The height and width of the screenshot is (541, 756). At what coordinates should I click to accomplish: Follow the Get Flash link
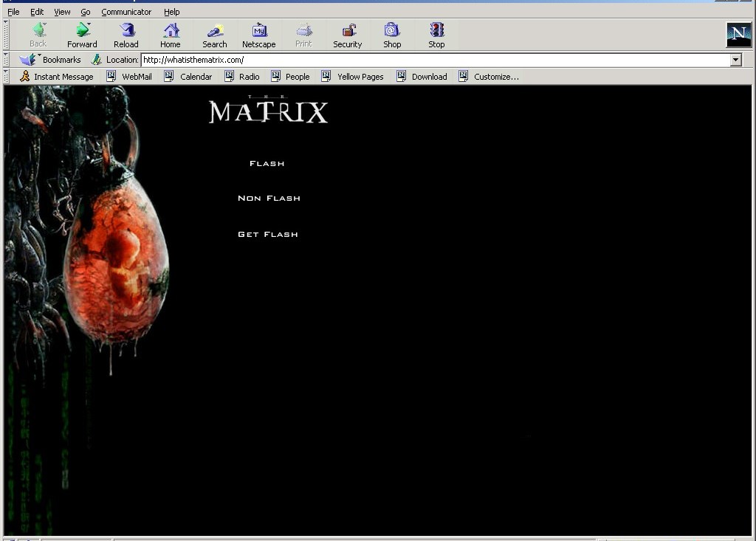click(x=268, y=235)
